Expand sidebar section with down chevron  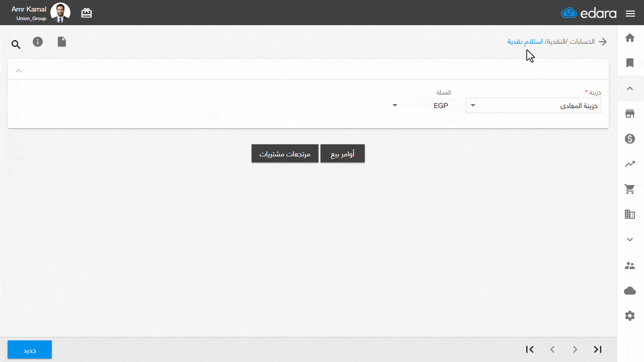pyautogui.click(x=630, y=240)
